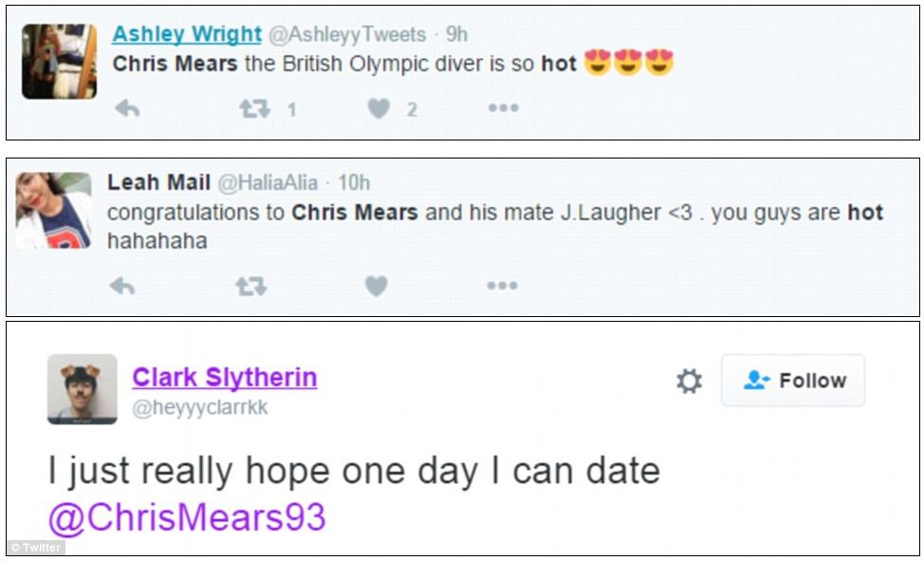Open Clark Slytherin's profile name link
924x561 pixels.
point(224,378)
